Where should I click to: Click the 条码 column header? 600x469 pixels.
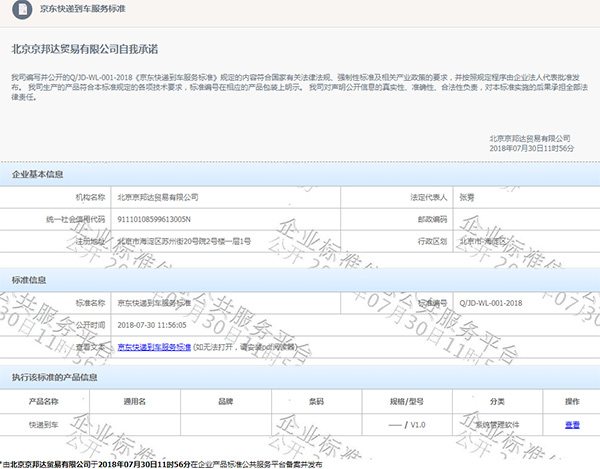[315, 401]
